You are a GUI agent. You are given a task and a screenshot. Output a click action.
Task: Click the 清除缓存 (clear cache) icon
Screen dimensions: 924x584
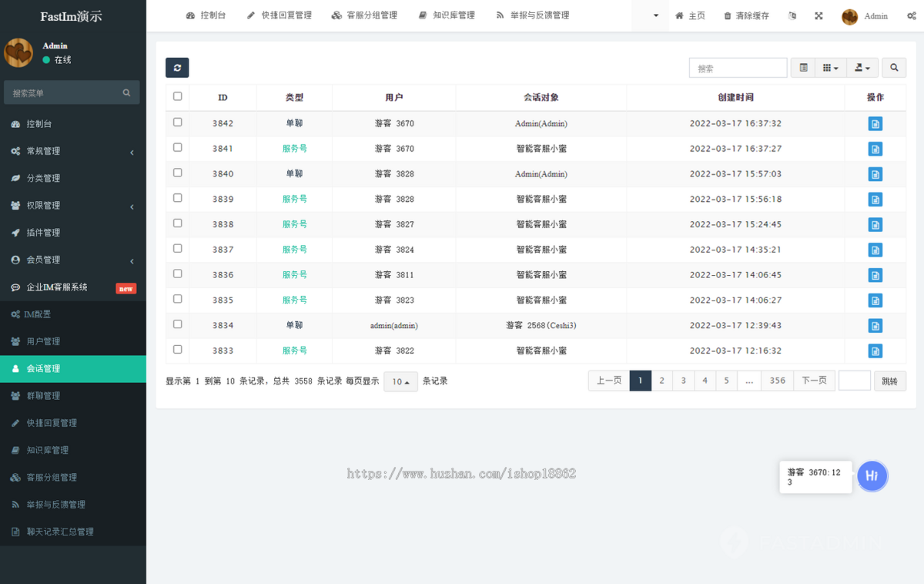tap(745, 15)
